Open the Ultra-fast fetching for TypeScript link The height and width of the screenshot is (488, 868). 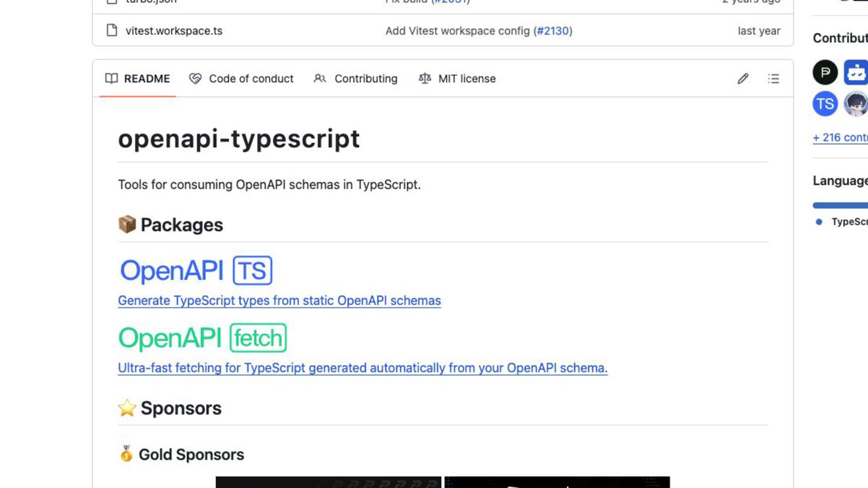363,368
